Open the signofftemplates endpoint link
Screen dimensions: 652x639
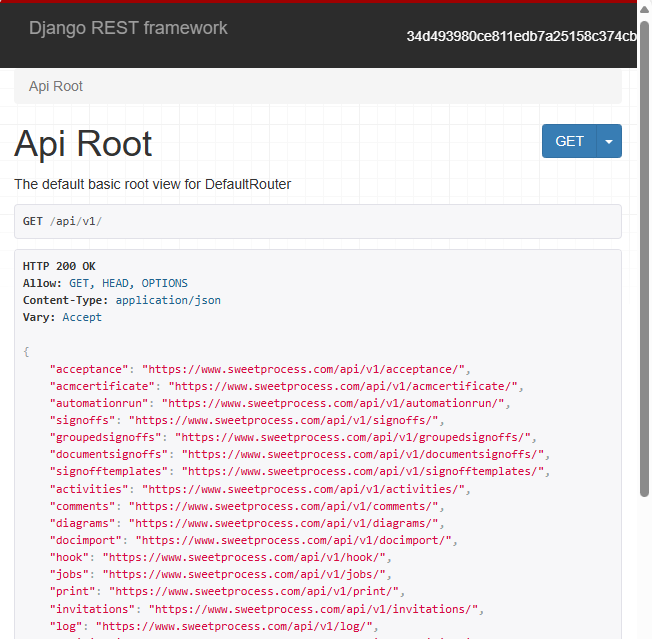[x=364, y=471]
